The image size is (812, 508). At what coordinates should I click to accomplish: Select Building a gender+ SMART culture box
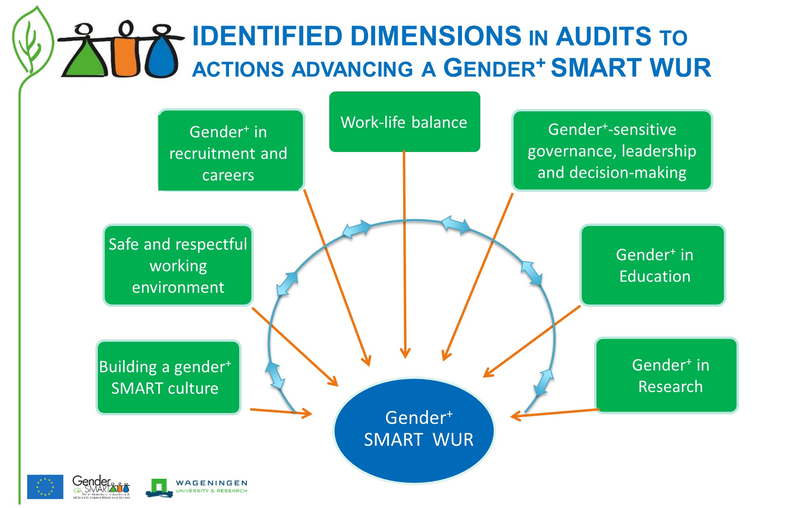point(168,378)
